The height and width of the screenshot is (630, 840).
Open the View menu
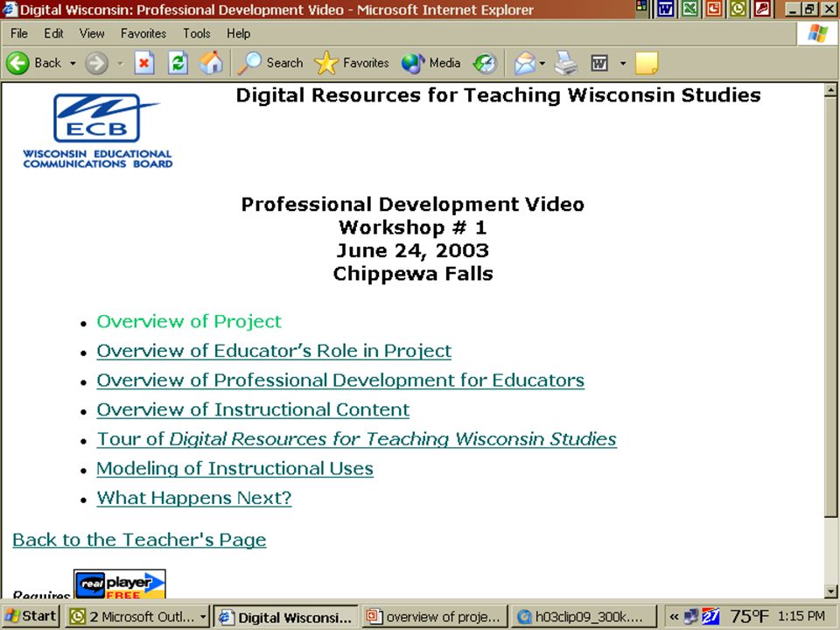click(x=92, y=34)
